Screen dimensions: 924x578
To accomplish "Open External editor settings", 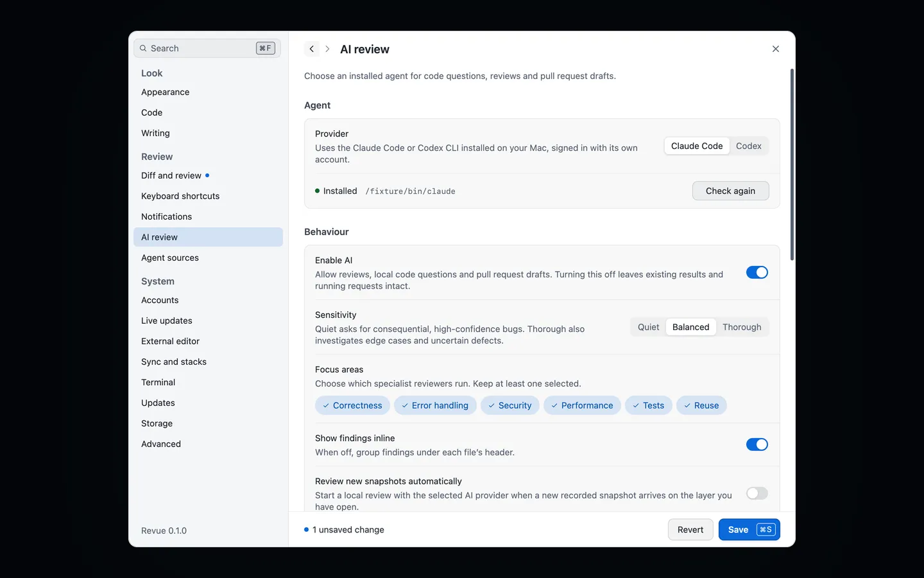I will click(x=208, y=341).
